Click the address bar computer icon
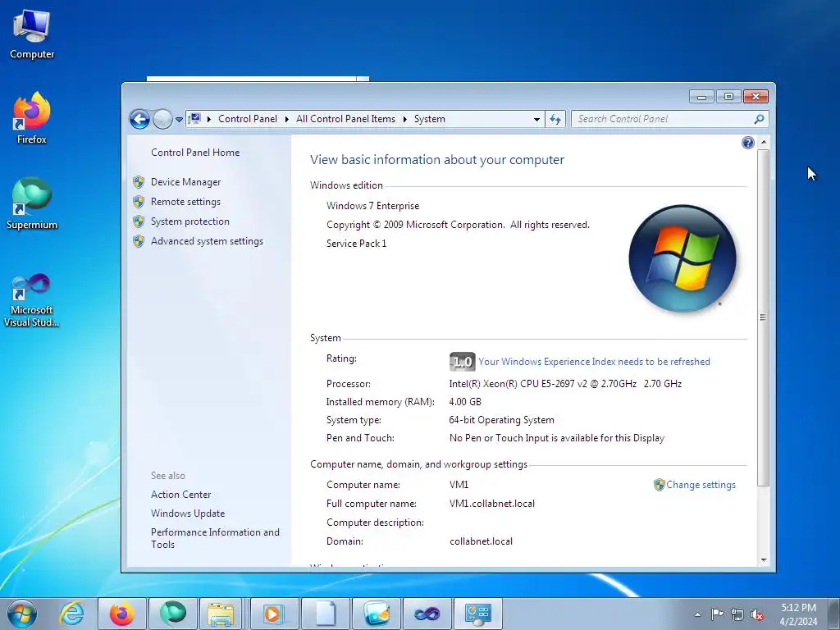The width and height of the screenshot is (840, 630). 195,118
